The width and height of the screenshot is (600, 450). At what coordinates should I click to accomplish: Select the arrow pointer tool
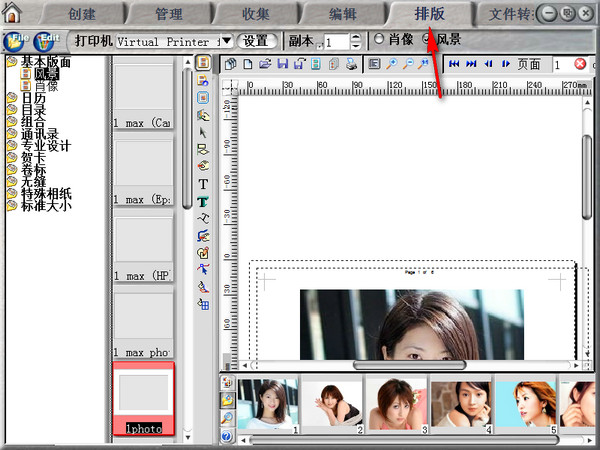click(x=203, y=132)
